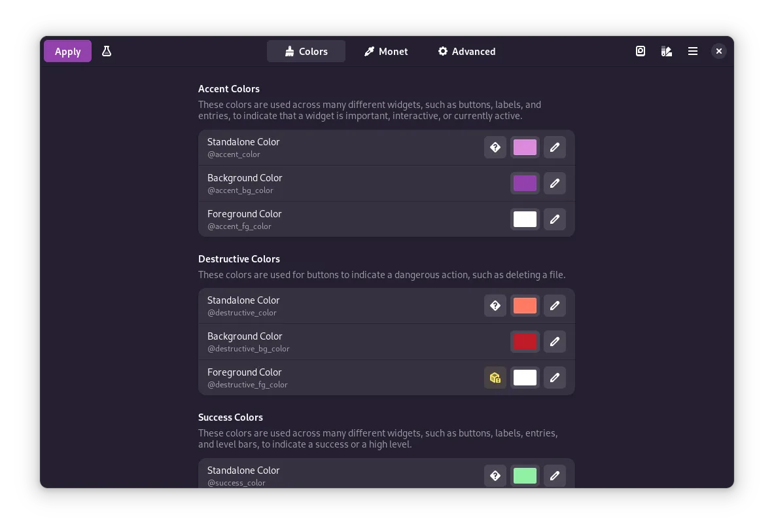Edit the Destructive Foreground Color

coord(554,378)
